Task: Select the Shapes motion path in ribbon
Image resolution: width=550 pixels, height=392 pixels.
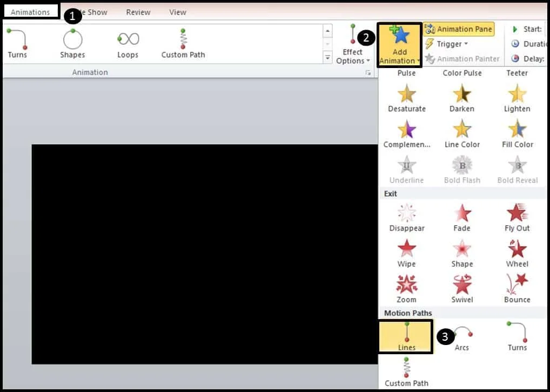Action: (x=72, y=44)
